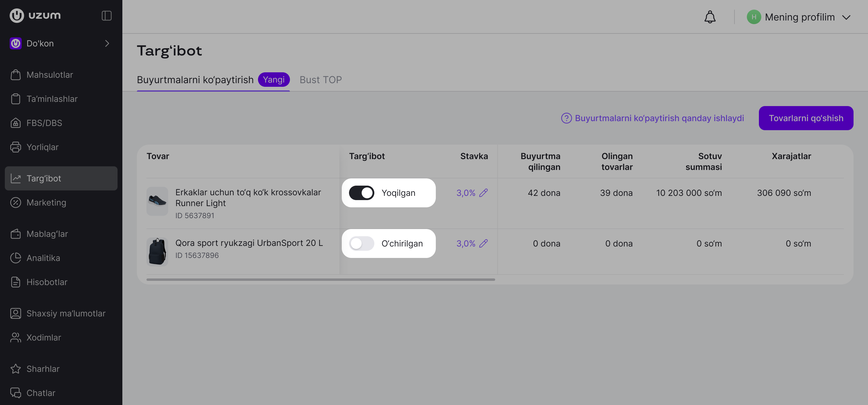Click Tovarlarni qo'shish button
Viewport: 868px width, 405px height.
(x=806, y=118)
